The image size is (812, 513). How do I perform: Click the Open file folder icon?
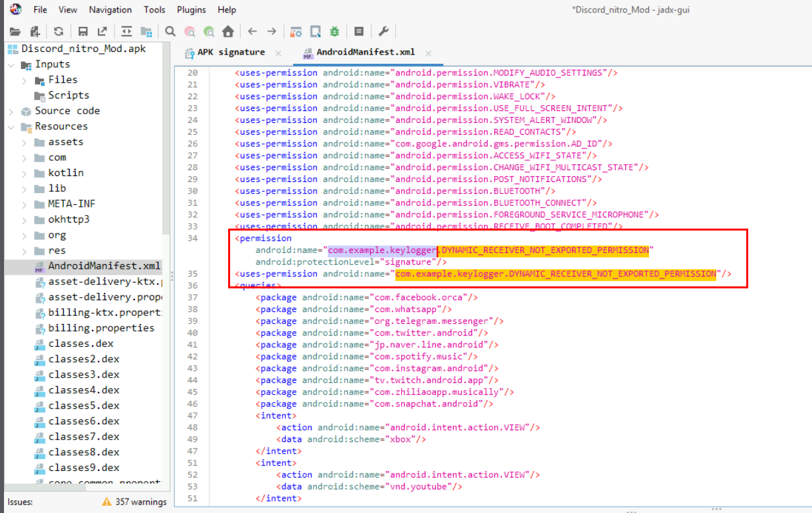[15, 31]
